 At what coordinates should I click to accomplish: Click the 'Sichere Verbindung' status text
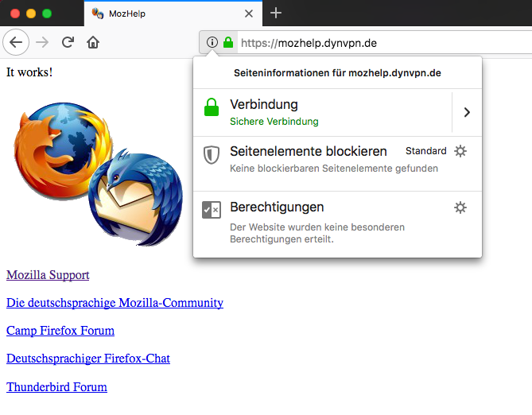tap(274, 122)
